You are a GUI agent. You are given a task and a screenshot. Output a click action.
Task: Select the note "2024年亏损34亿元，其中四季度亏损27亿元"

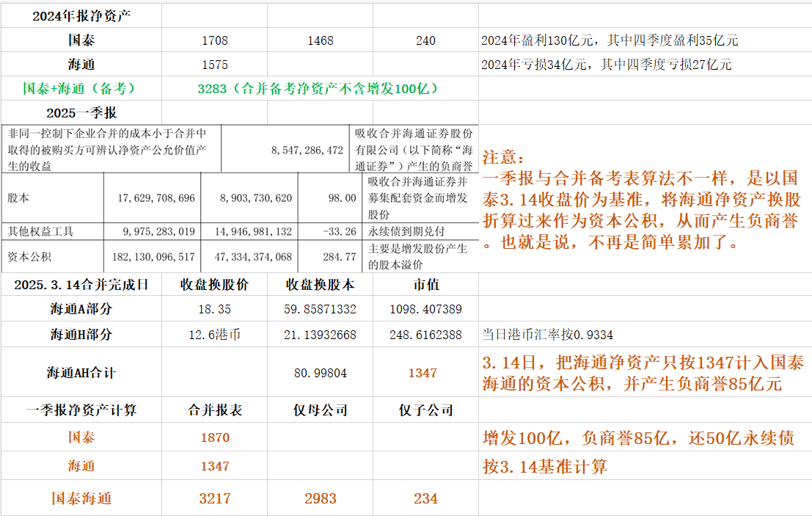click(x=606, y=65)
